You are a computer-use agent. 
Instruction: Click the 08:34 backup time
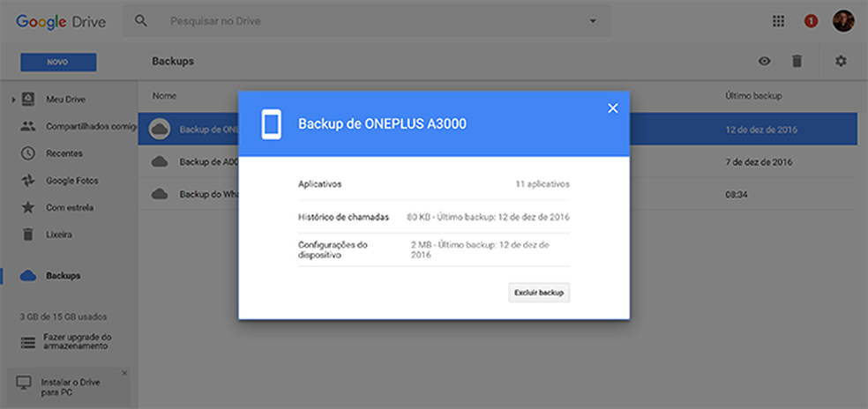click(735, 195)
